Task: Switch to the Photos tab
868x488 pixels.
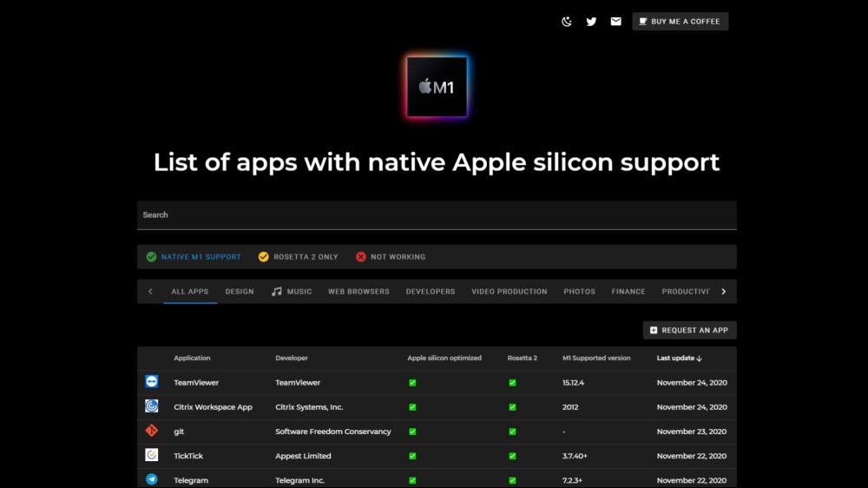Action: [579, 292]
